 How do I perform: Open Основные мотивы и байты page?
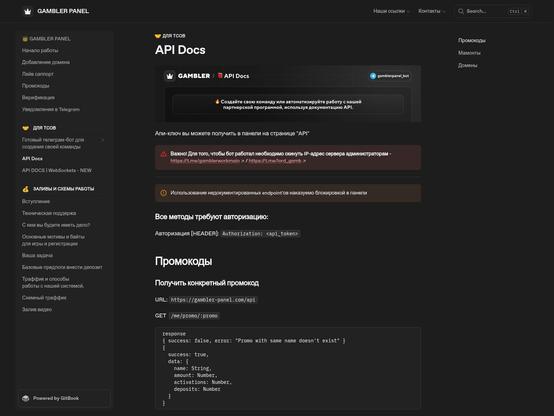53,240
